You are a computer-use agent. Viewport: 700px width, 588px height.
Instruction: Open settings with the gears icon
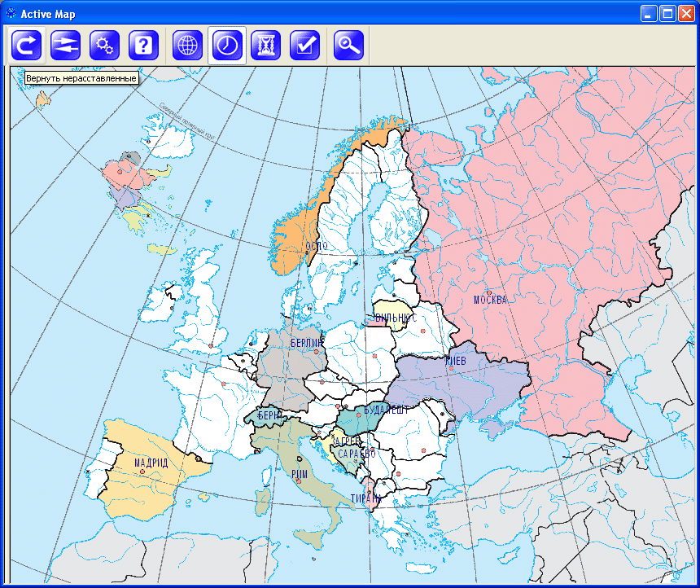point(104,45)
